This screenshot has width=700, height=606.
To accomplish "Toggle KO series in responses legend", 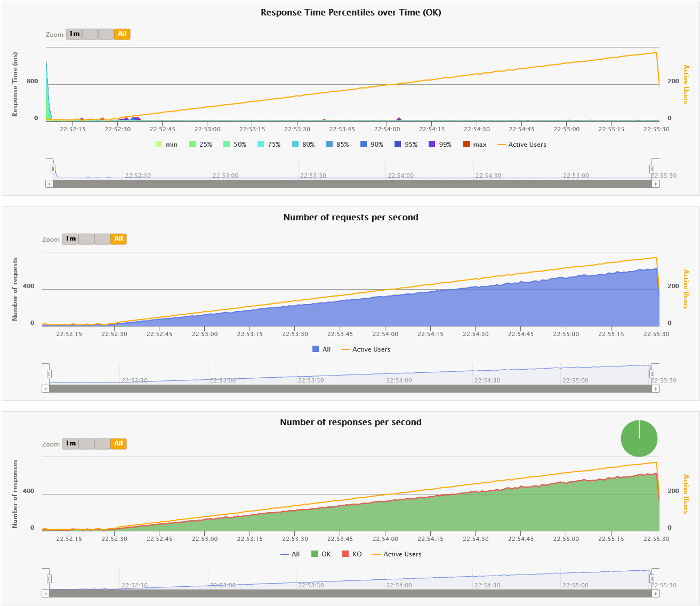I will tap(352, 554).
